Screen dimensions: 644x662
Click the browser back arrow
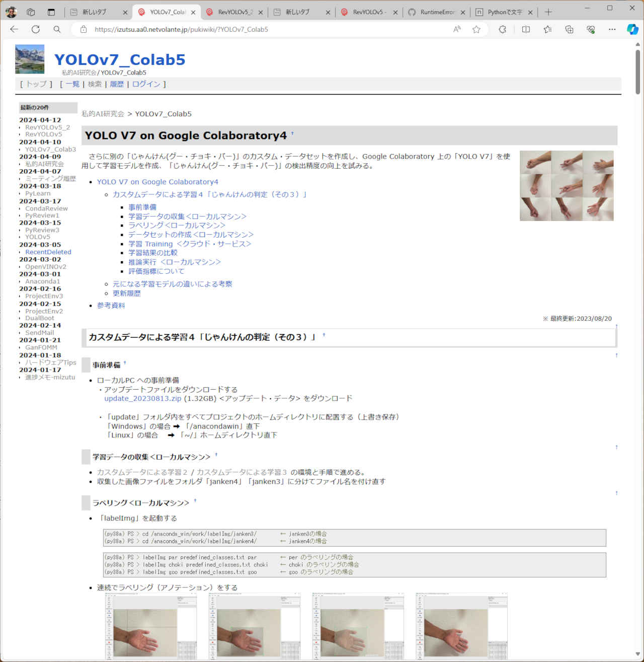point(14,29)
